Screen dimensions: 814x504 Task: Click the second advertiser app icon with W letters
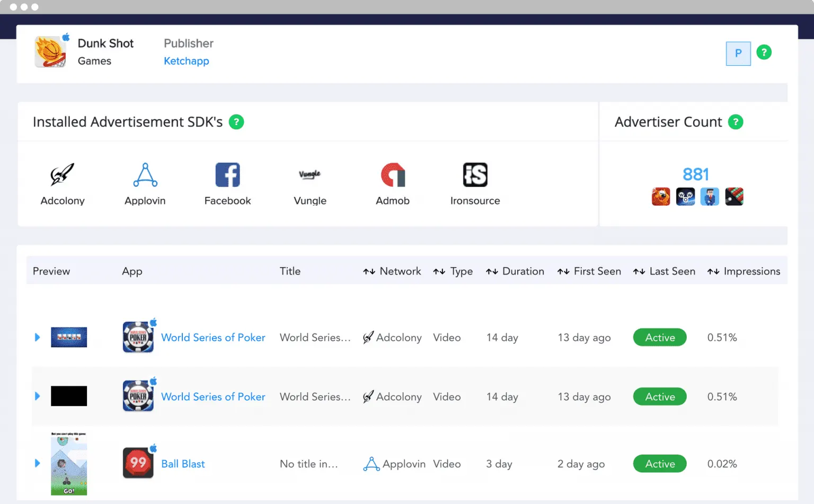coord(685,197)
